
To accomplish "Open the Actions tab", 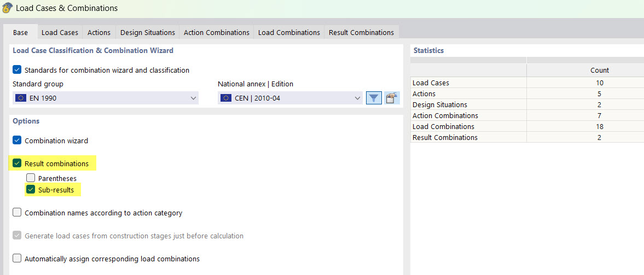I will point(99,32).
